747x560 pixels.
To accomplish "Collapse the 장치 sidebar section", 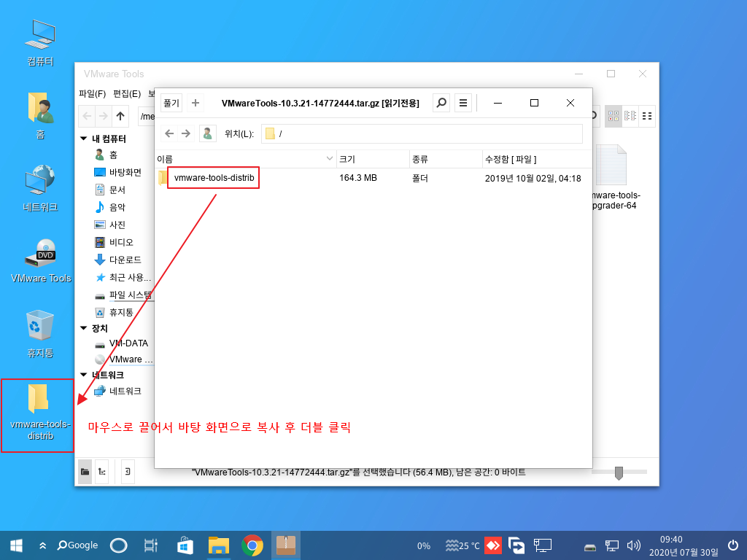I will 84,328.
